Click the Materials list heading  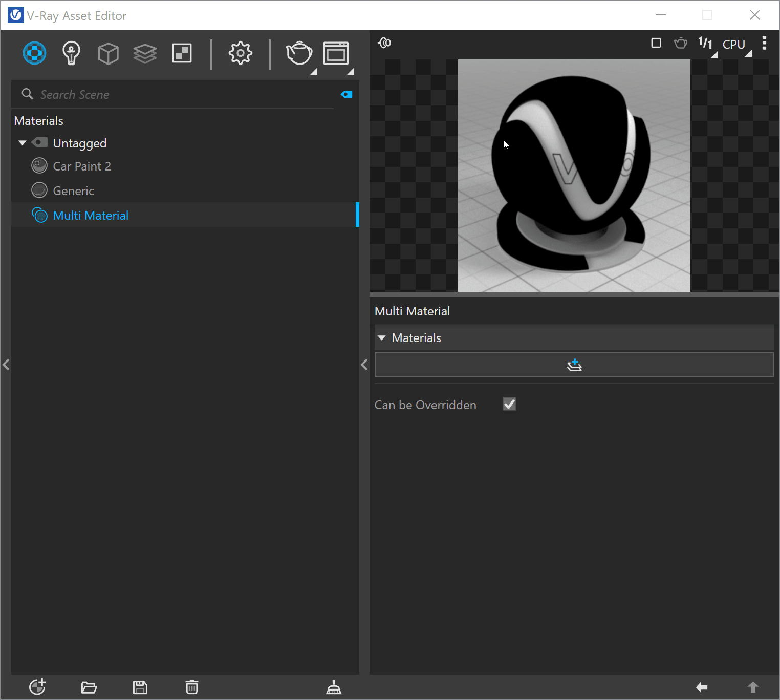tap(39, 121)
